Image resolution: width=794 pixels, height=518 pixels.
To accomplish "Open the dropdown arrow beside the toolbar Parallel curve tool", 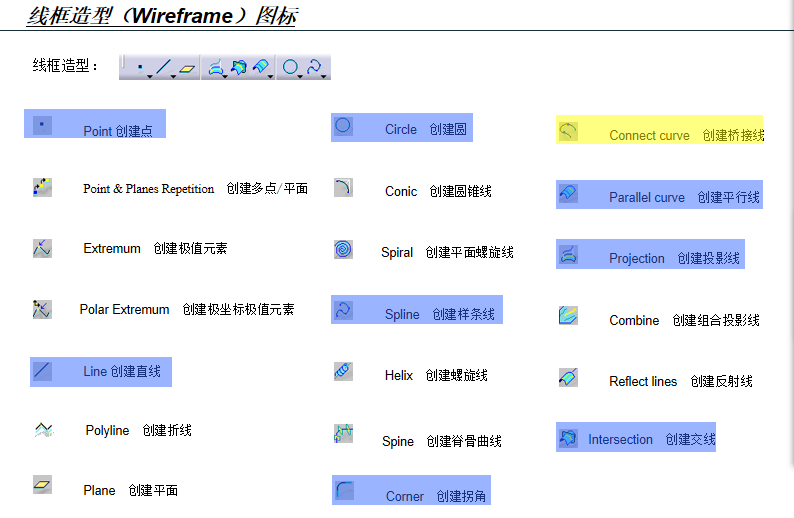I will click(270, 76).
